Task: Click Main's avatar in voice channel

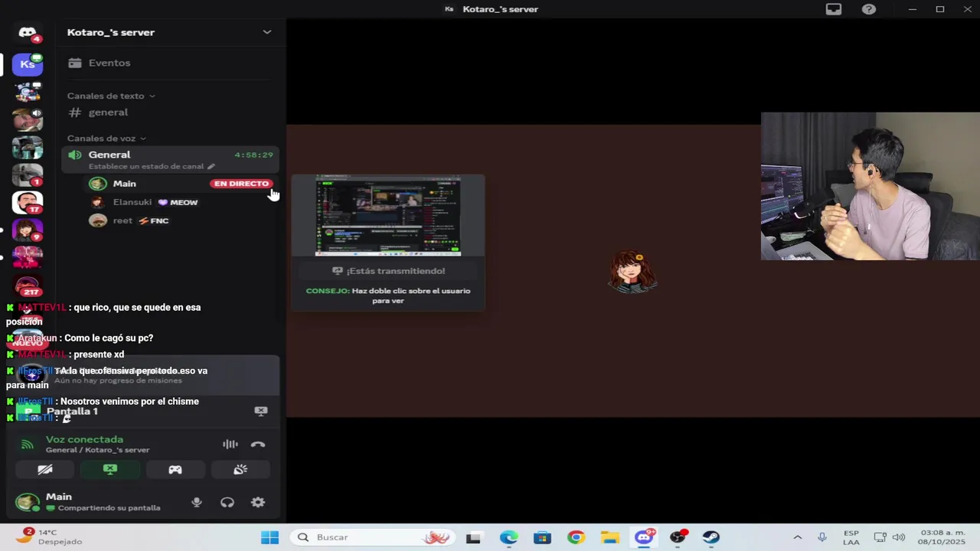Action: 97,184
